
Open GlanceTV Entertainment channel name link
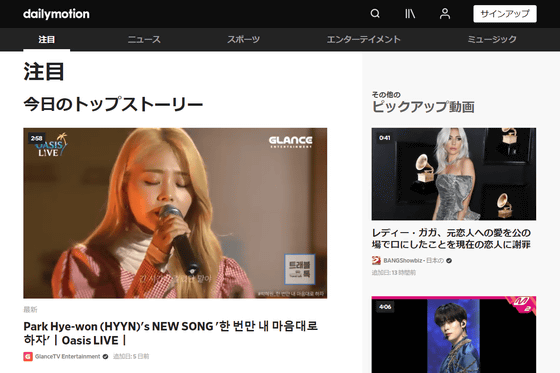68,357
